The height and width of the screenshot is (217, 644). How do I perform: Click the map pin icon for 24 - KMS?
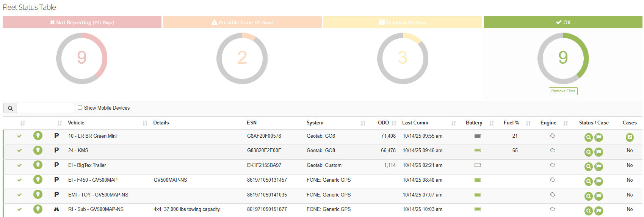coord(38,150)
